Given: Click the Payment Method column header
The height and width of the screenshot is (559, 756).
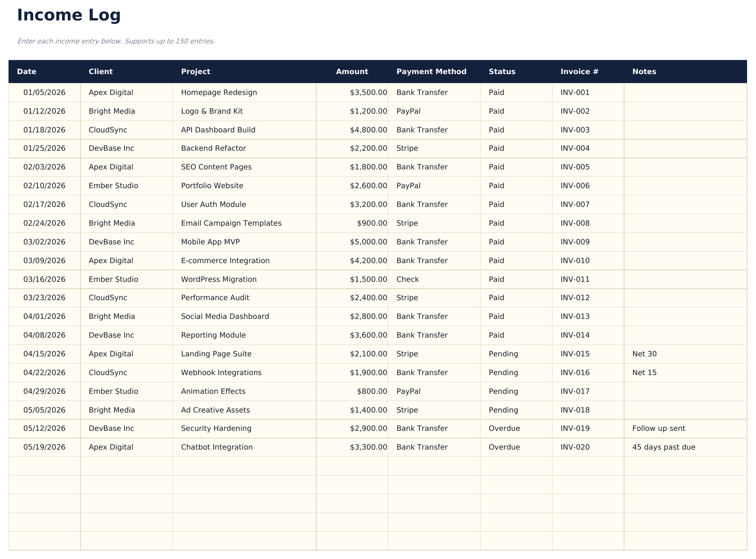Looking at the screenshot, I should pos(431,72).
